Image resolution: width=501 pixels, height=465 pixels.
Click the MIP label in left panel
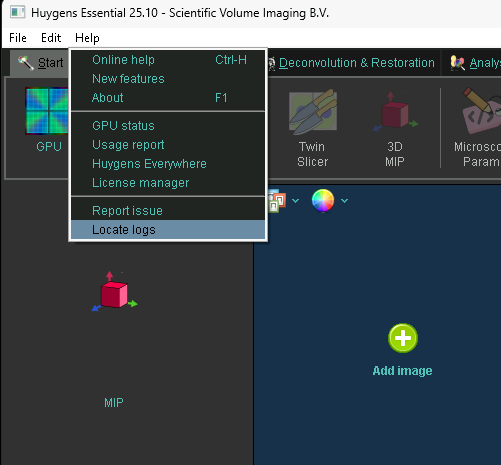(114, 403)
